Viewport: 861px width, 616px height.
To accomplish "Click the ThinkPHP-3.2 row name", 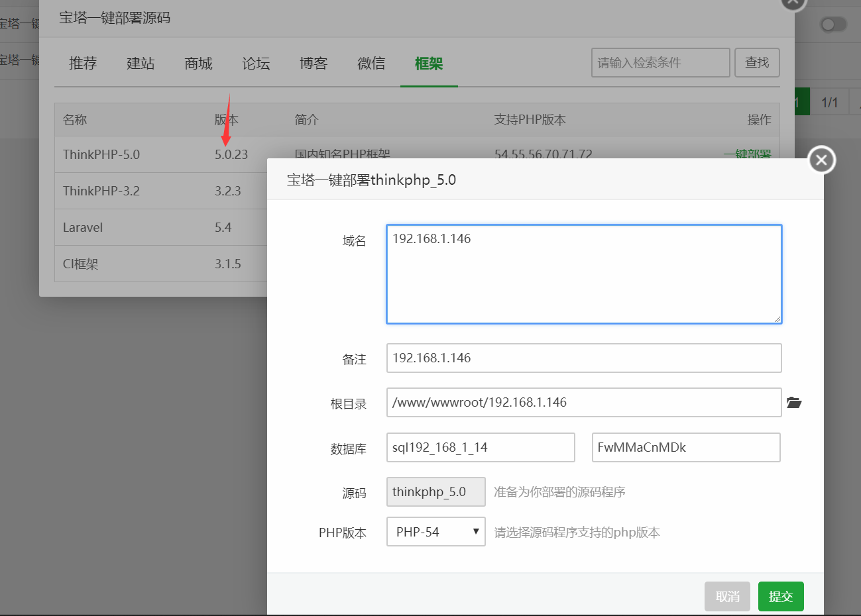I will [x=101, y=191].
